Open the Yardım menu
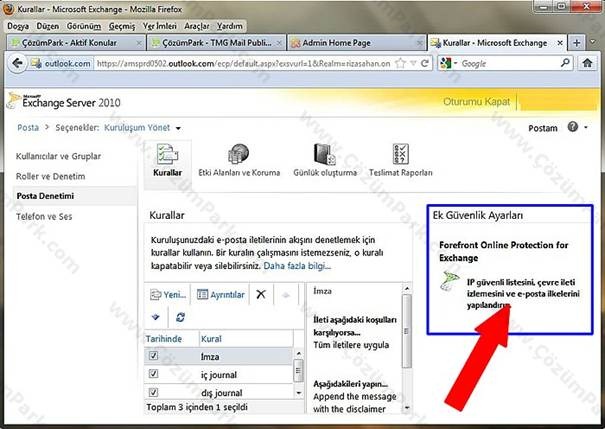Image resolution: width=605 pixels, height=429 pixels. click(230, 26)
